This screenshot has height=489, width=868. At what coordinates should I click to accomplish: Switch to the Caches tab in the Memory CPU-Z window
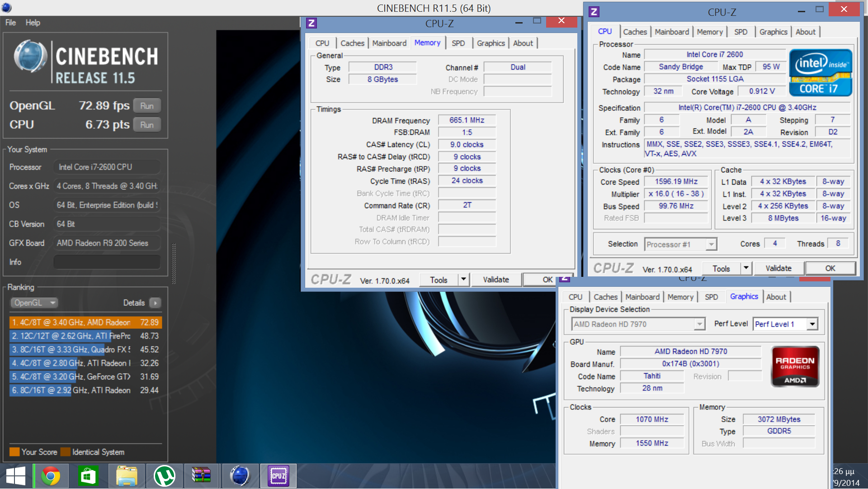point(352,43)
